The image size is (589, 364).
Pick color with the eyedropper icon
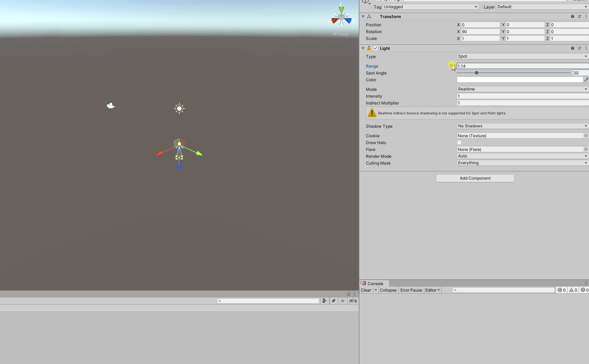[586, 80]
